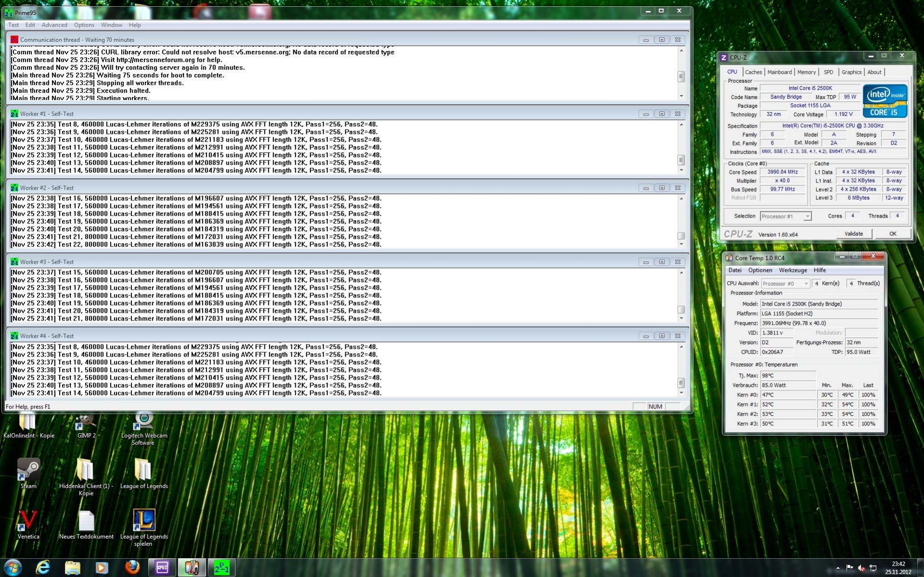This screenshot has height=577, width=924.
Task: Open Windows Explorer from the taskbar
Action: tap(72, 568)
